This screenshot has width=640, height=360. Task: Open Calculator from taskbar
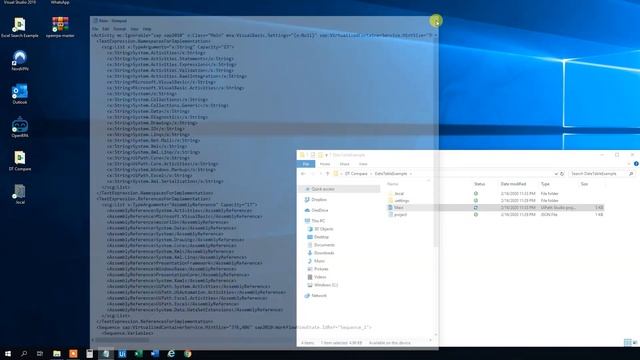point(89,353)
